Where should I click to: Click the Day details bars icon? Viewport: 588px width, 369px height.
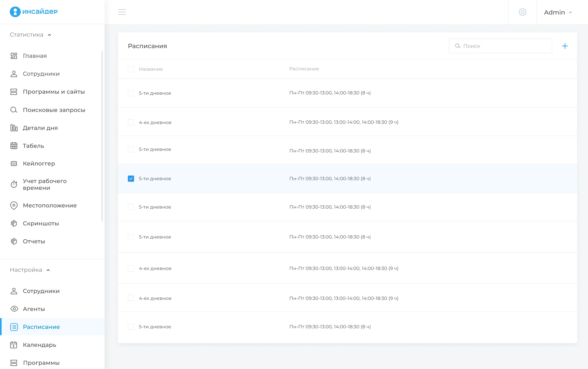[14, 128]
